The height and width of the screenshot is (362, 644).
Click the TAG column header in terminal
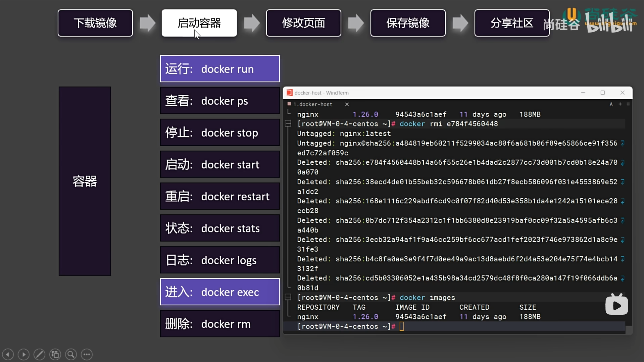click(359, 307)
